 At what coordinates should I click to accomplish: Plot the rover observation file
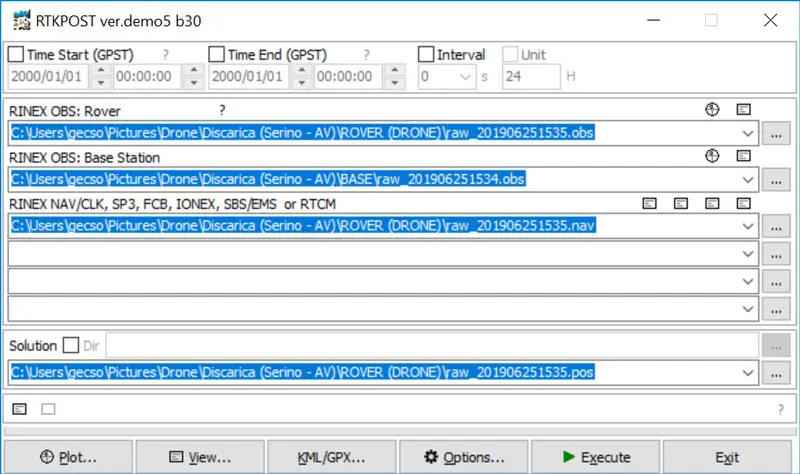[x=712, y=109]
